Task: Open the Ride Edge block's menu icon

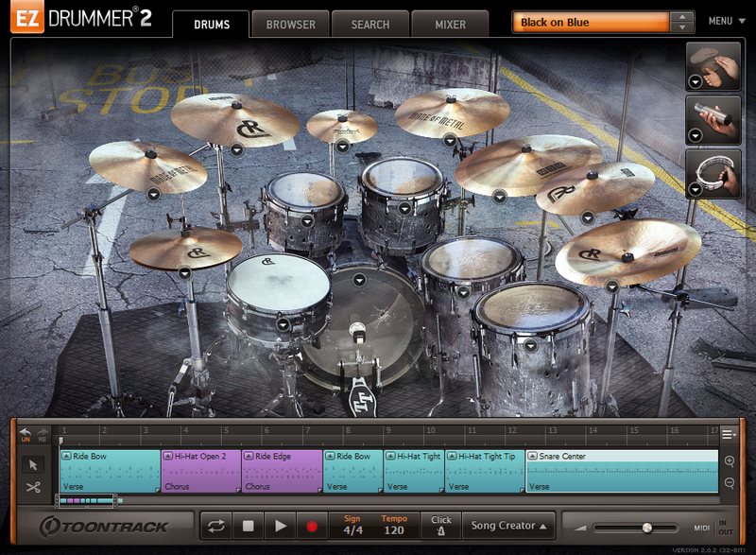Action: (x=249, y=456)
